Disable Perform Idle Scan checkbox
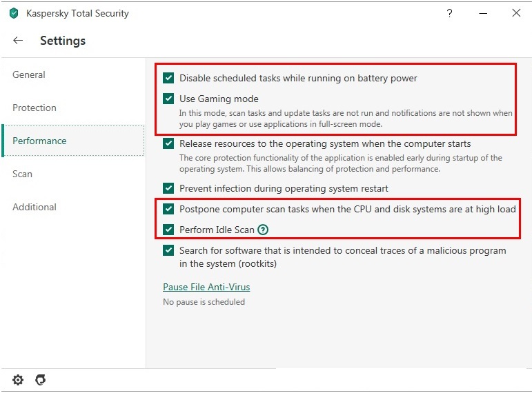The height and width of the screenshot is (393, 532). [x=168, y=230]
